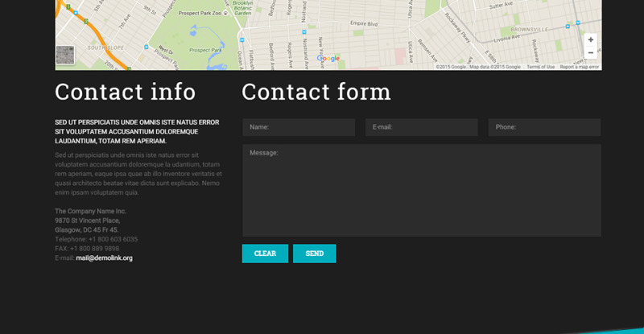Click the Empire Blvd street label

click(x=364, y=23)
